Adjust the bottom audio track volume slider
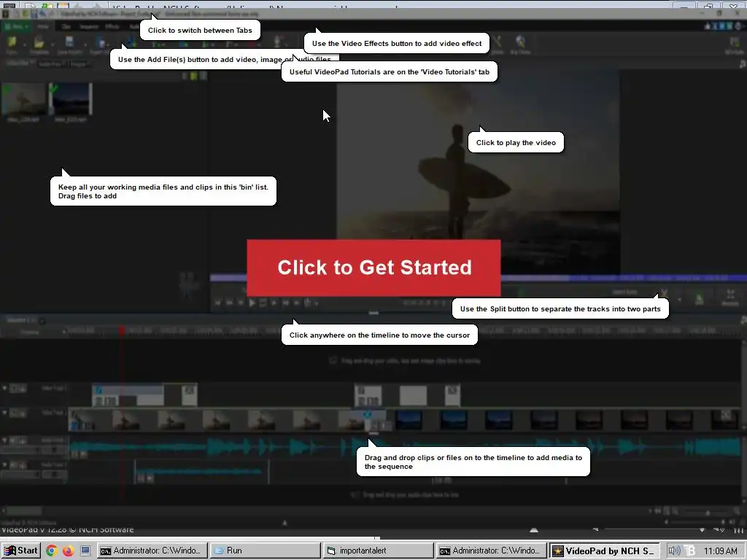 (20, 474)
